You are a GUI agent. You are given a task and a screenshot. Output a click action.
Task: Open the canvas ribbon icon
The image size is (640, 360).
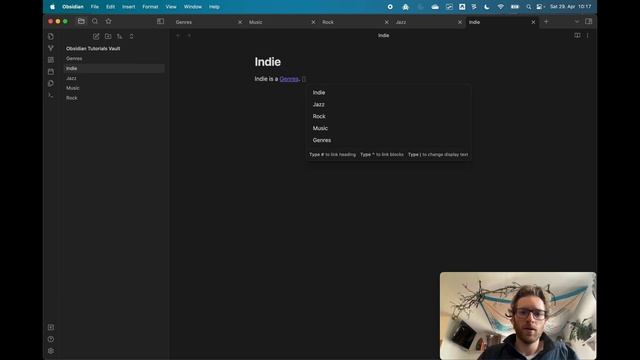click(x=51, y=60)
